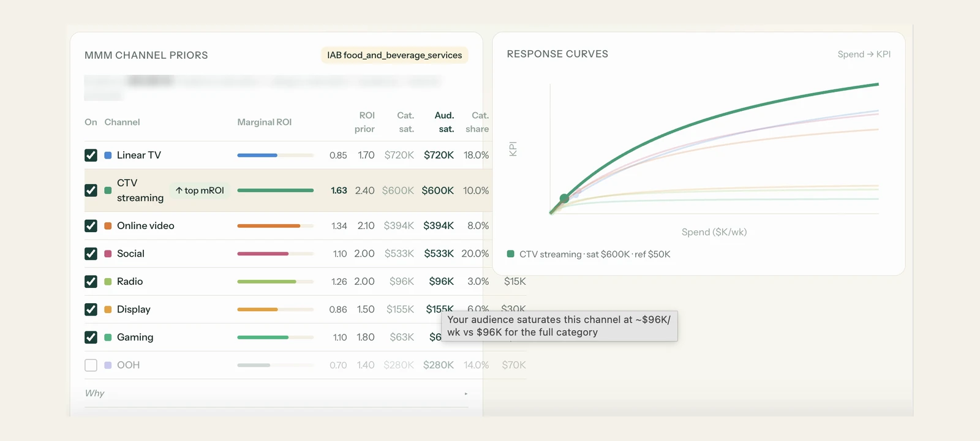This screenshot has width=980, height=441.
Task: Select the orange Online video color dot
Action: 108,226
